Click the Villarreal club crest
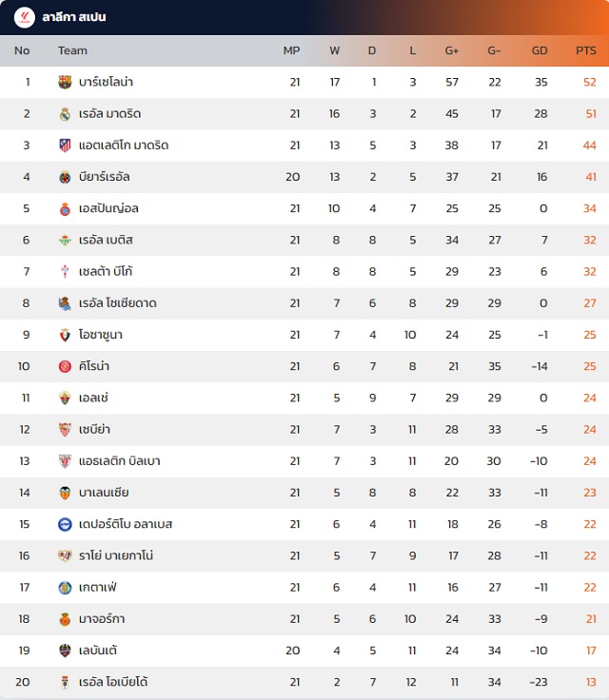This screenshot has width=609, height=700. point(65,177)
